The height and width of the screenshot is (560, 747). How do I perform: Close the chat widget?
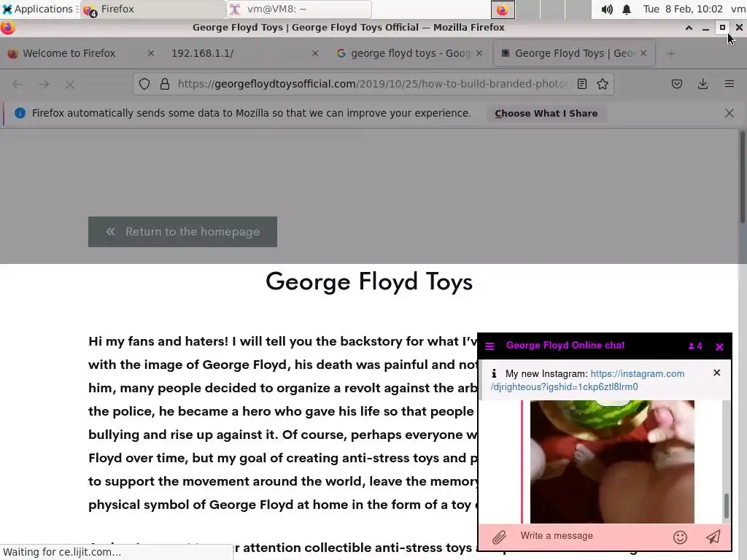pos(719,346)
